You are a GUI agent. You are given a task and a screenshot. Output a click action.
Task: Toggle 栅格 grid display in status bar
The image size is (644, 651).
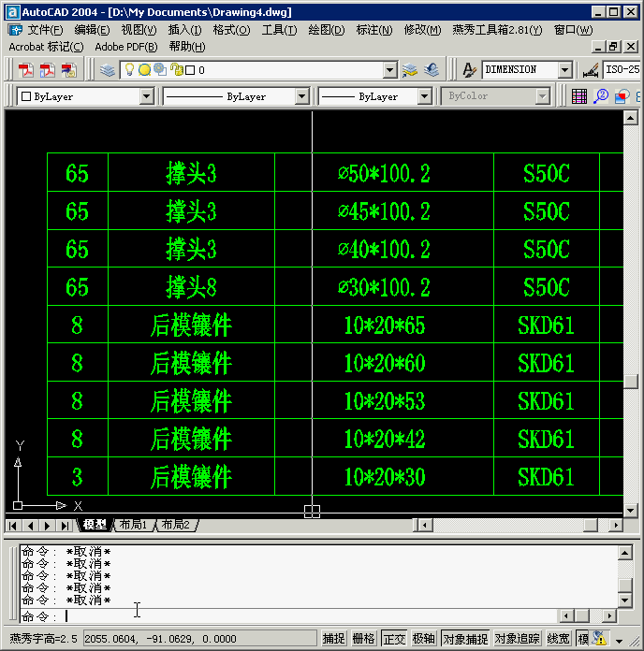pos(363,639)
